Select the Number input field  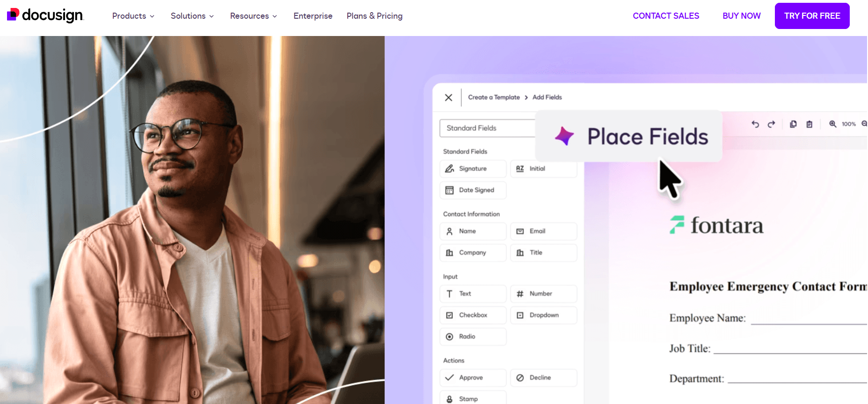pyautogui.click(x=544, y=294)
